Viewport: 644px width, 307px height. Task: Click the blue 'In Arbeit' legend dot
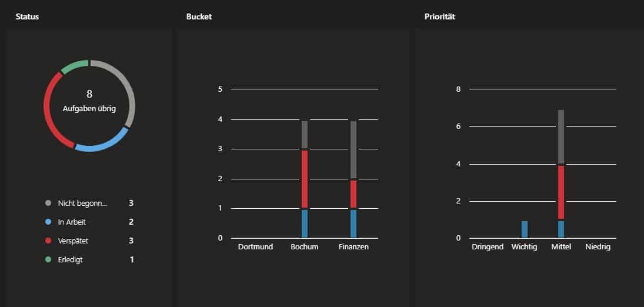tap(48, 222)
